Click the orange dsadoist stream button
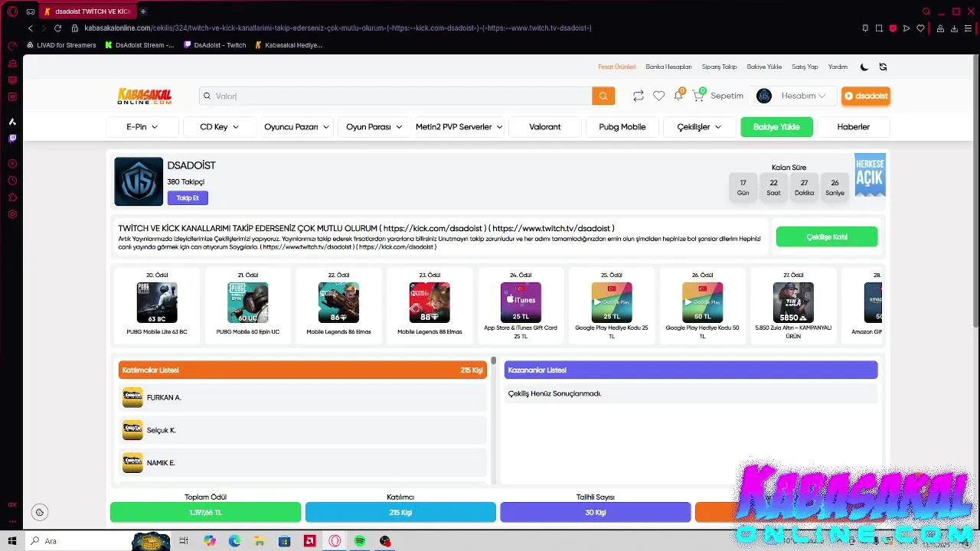Viewport: 980px width, 551px height. [x=866, y=96]
